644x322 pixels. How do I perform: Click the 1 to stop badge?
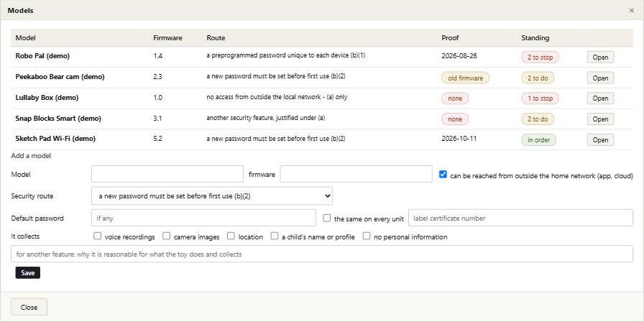coord(540,98)
